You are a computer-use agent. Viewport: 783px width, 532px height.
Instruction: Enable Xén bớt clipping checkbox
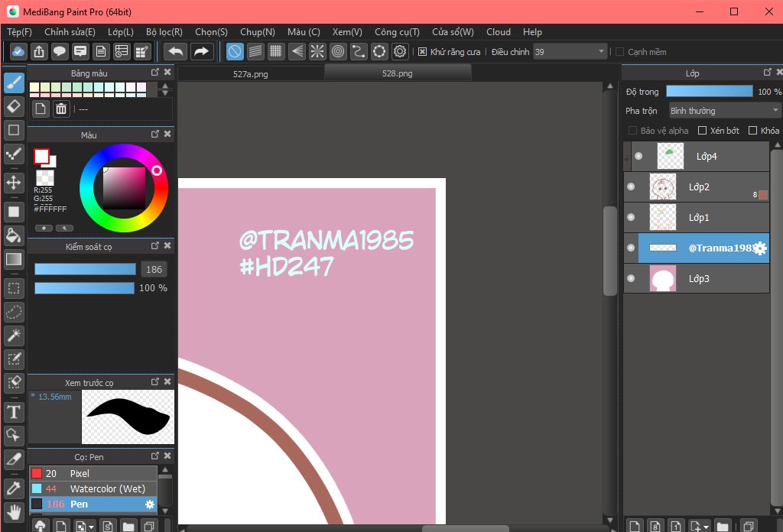coord(702,130)
